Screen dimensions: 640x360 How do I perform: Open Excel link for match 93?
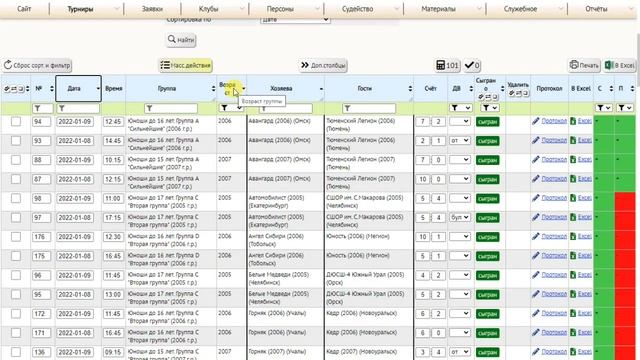[584, 140]
